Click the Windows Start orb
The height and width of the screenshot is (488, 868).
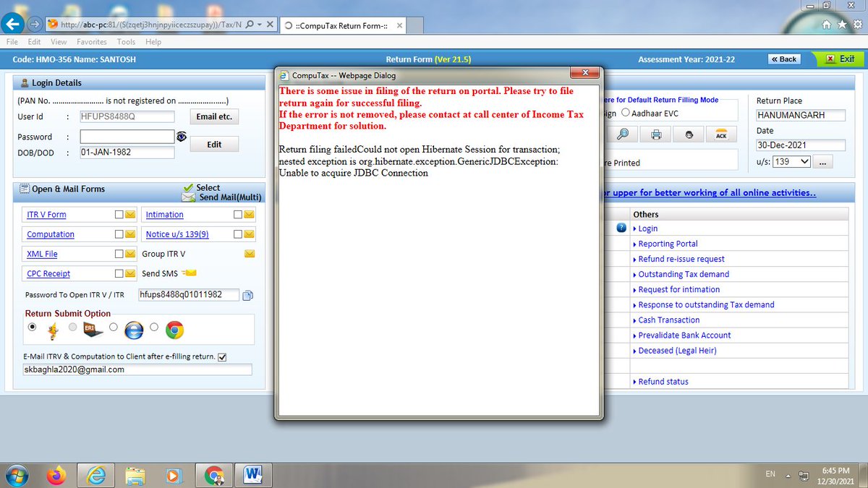point(16,475)
